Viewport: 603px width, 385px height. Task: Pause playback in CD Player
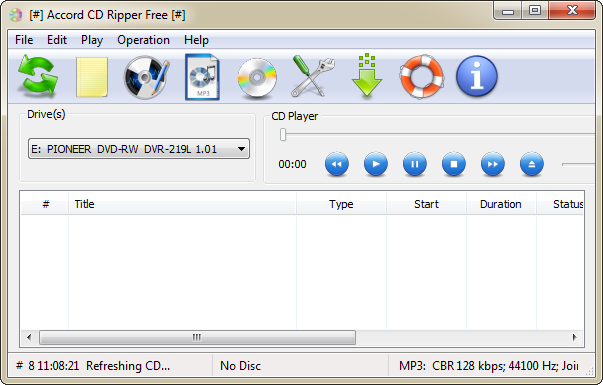coord(415,164)
